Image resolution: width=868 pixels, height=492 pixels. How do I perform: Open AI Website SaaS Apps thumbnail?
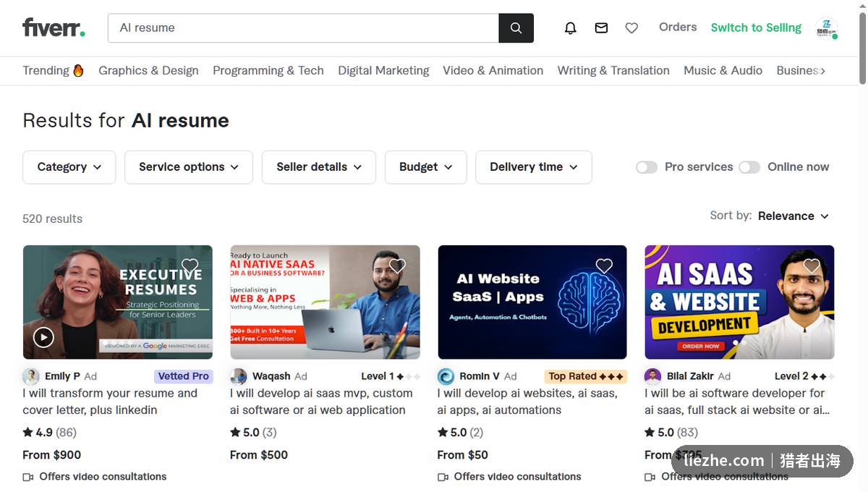pyautogui.click(x=532, y=302)
